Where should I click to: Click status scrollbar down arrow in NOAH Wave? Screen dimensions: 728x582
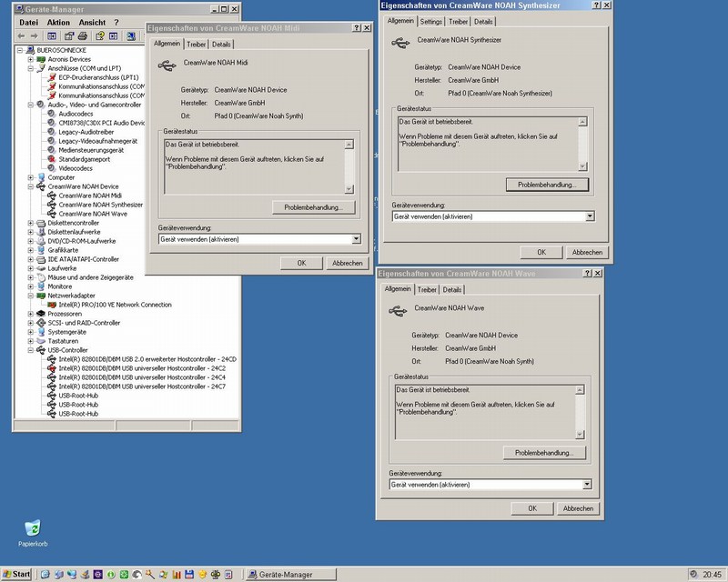coord(580,435)
